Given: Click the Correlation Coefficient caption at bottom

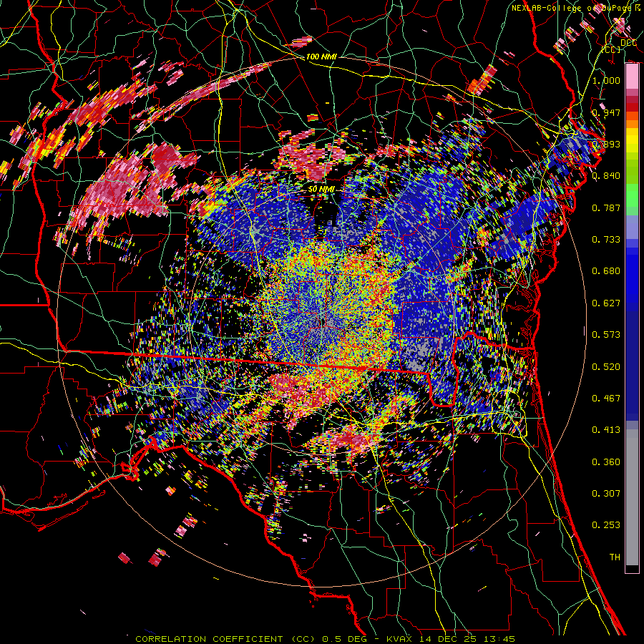Looking at the screenshot, I should [326, 639].
